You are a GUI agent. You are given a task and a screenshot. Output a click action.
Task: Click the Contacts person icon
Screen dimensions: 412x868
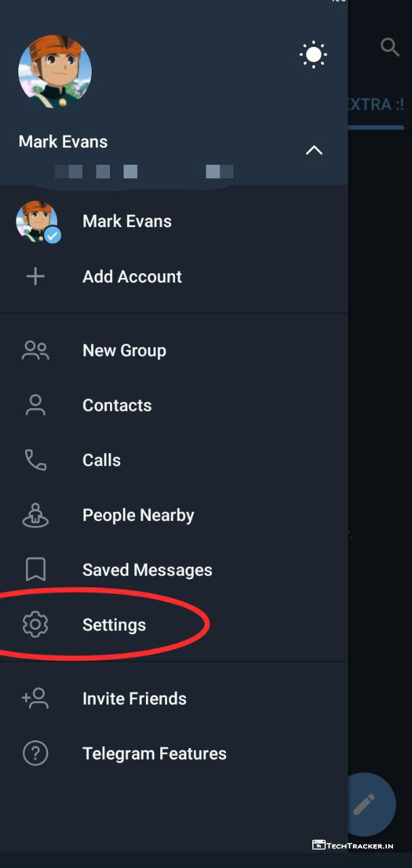[x=35, y=406]
